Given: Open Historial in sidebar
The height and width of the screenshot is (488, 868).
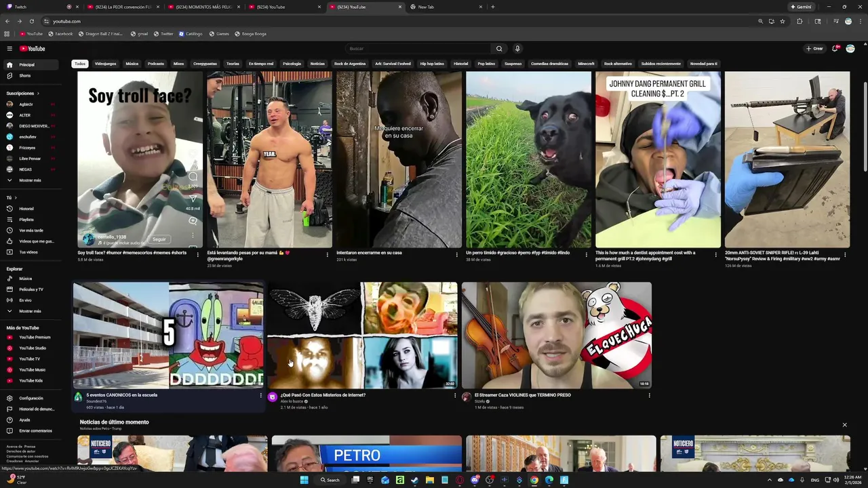Looking at the screenshot, I should (x=31, y=209).
